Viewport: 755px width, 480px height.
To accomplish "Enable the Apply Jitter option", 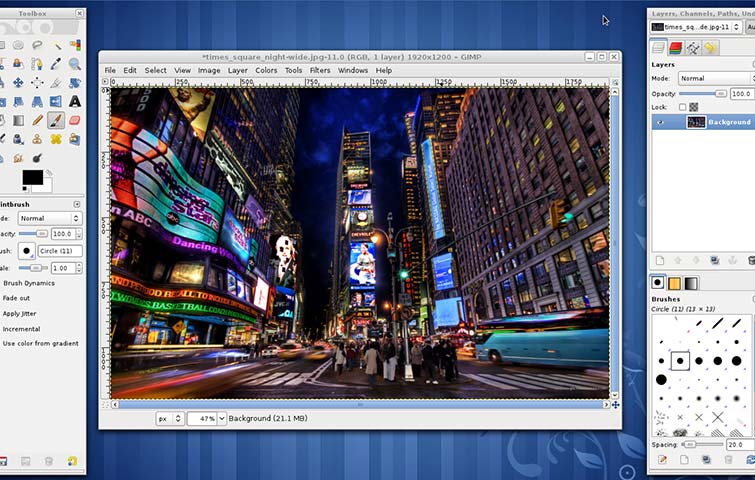I will click(19, 313).
